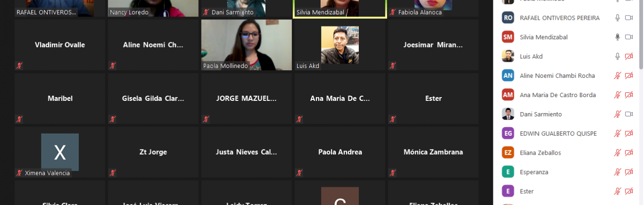Click camera icon beside Dani Sarmiento
Screen dimensions: 644x205
629,115
